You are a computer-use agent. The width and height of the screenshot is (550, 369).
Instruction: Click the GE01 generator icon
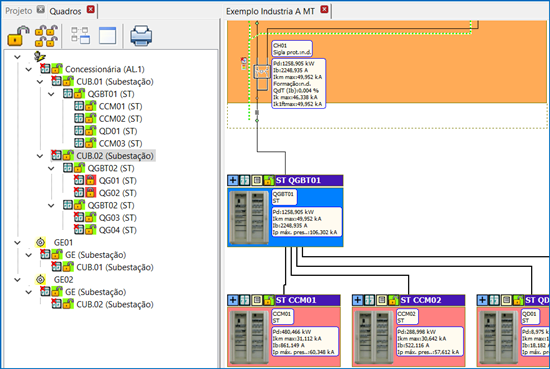point(40,242)
